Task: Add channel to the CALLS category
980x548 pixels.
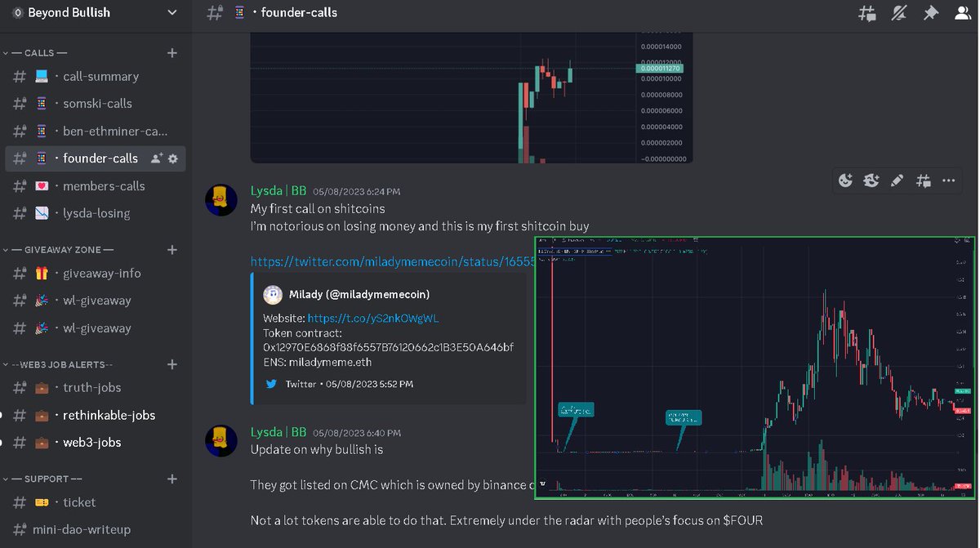Action: 172,53
